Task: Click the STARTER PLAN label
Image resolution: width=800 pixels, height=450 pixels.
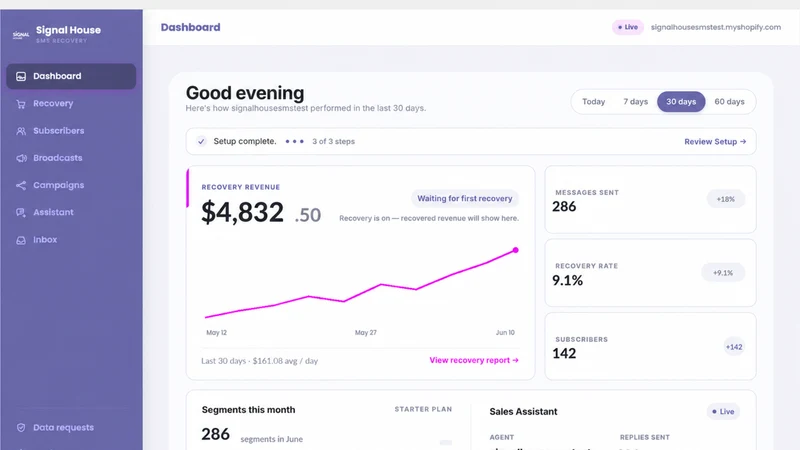Action: coord(423,409)
